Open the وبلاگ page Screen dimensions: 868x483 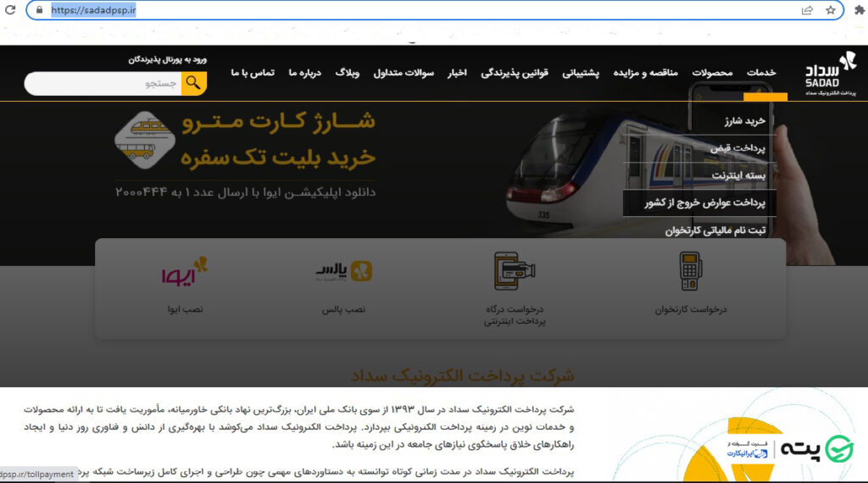pyautogui.click(x=347, y=73)
